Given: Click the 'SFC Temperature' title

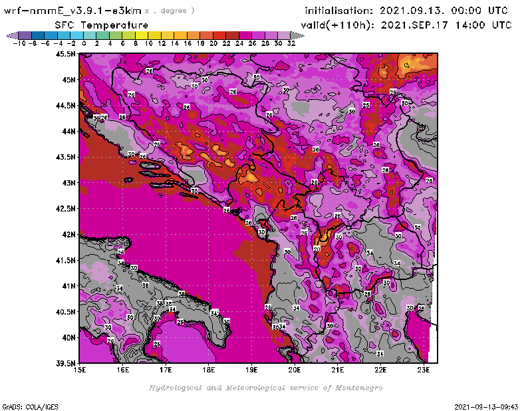Looking at the screenshot, I should [x=102, y=25].
